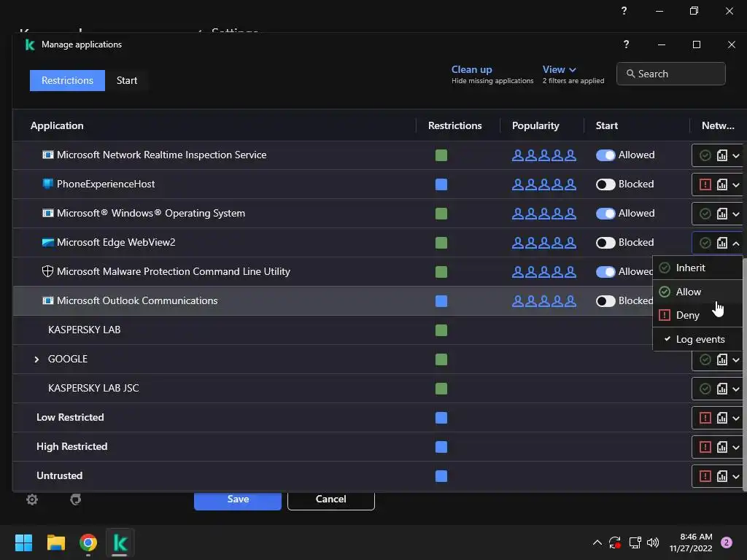Screen dimensions: 747x560
Task: Toggle Start switch for Microsoft Edge WebView2
Action: (x=605, y=243)
